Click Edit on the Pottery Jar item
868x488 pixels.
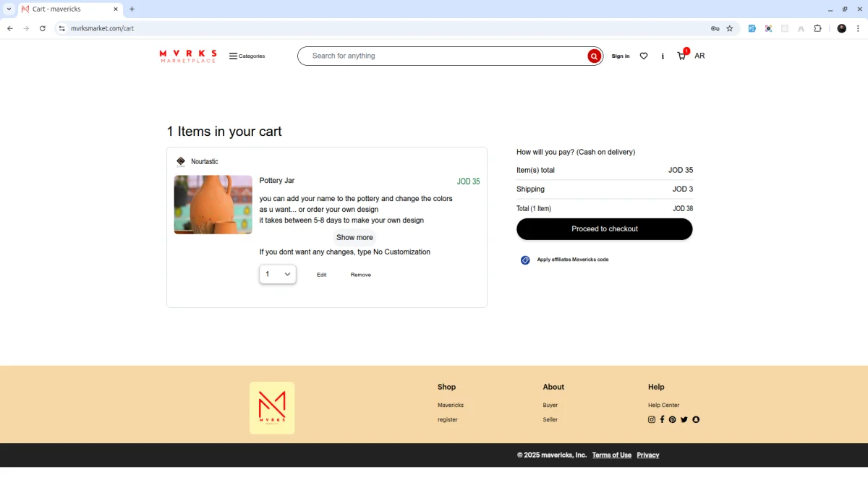pos(322,275)
